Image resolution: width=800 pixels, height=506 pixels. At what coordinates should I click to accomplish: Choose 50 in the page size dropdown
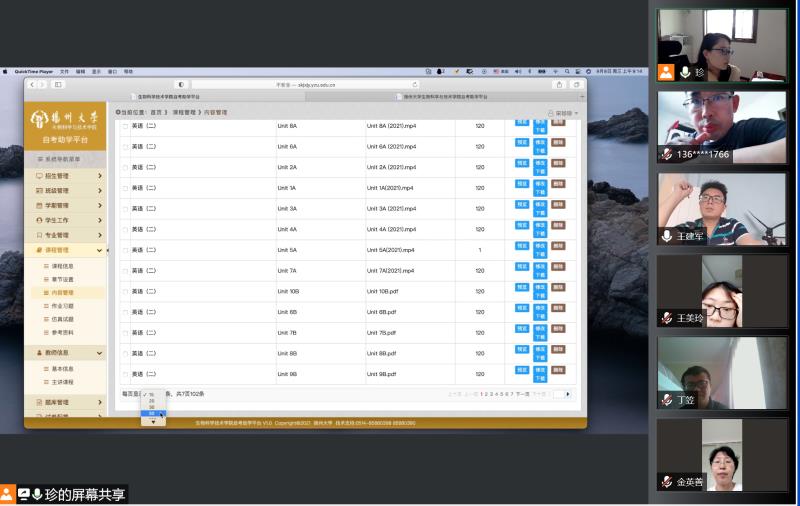click(x=152, y=414)
